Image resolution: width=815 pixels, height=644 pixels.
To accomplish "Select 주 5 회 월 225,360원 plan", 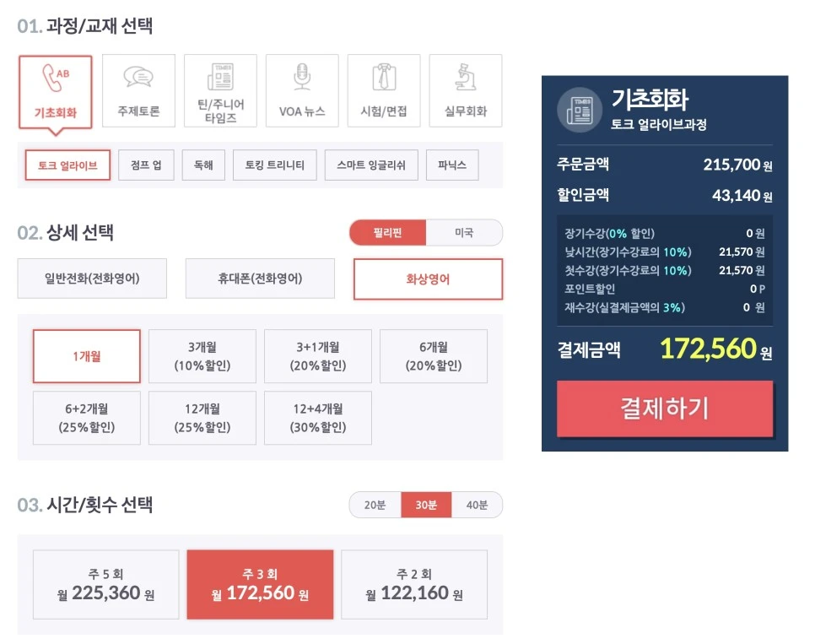I will (106, 585).
